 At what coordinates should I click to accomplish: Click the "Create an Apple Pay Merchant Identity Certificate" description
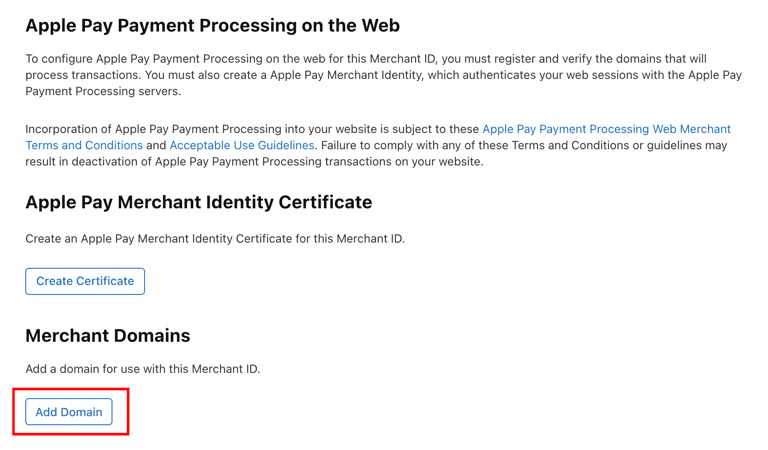pyautogui.click(x=214, y=239)
